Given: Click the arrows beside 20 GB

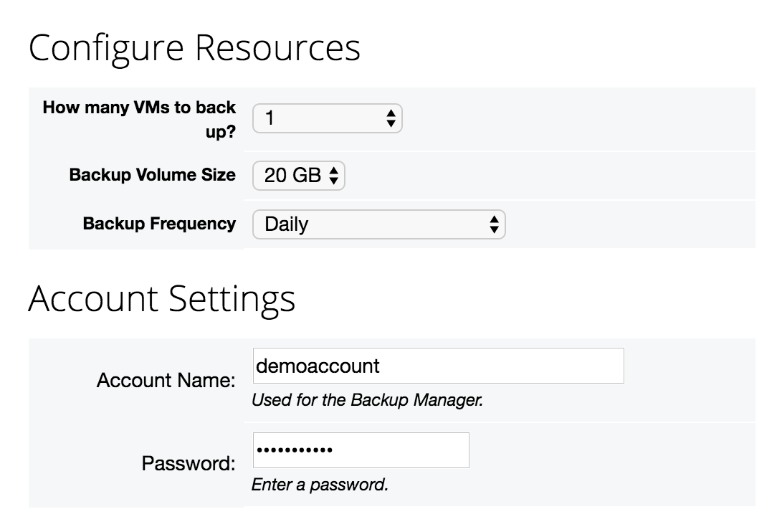Looking at the screenshot, I should click(333, 176).
